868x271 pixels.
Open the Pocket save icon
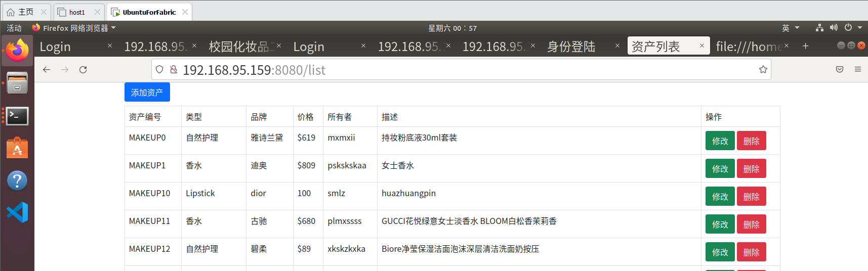(x=840, y=69)
